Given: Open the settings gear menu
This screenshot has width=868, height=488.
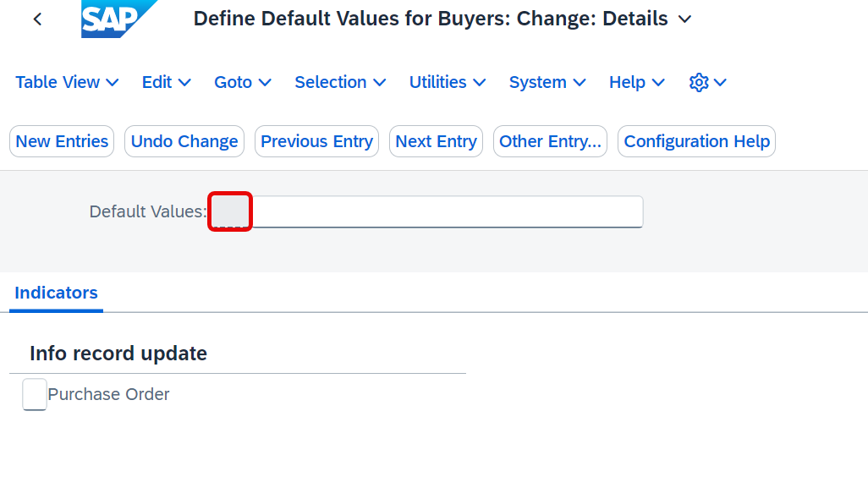Looking at the screenshot, I should pyautogui.click(x=707, y=82).
